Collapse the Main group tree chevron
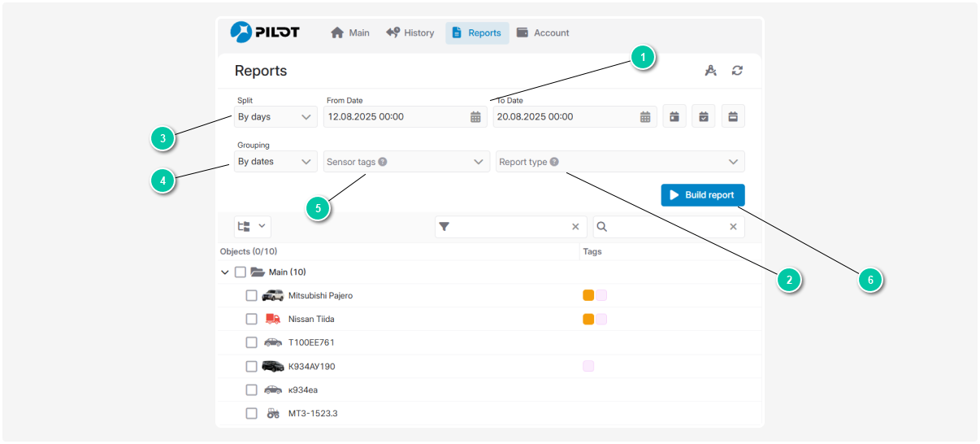The image size is (980, 444). 225,272
